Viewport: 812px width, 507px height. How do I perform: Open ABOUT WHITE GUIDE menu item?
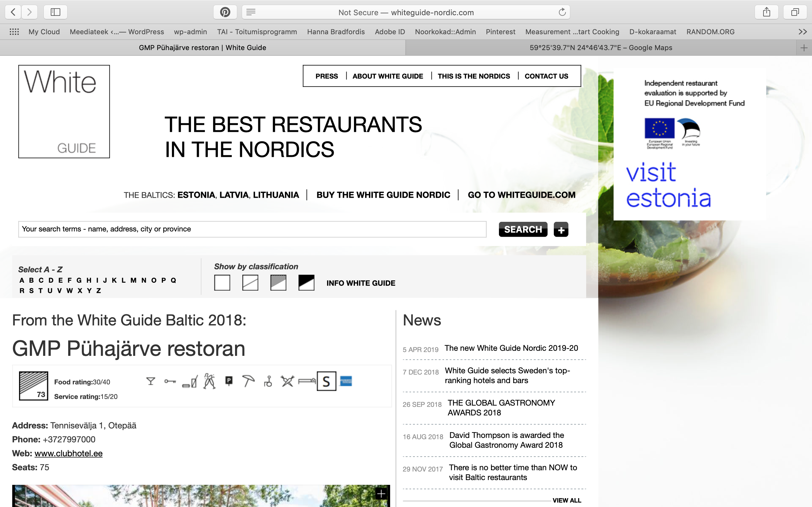pos(388,76)
